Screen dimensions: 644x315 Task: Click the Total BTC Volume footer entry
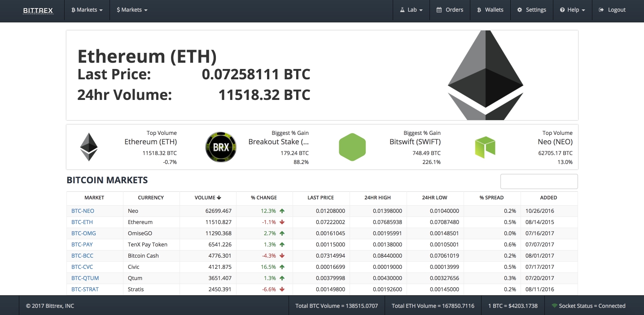337,306
